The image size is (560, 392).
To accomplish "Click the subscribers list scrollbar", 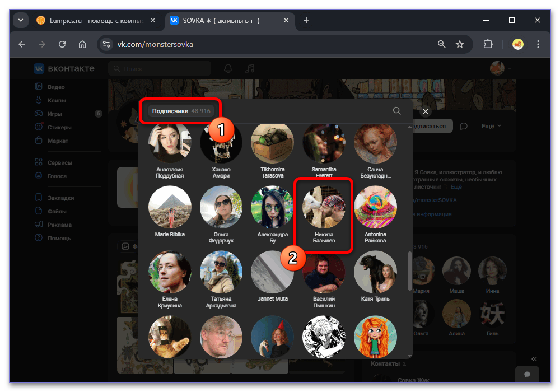I will (x=410, y=272).
